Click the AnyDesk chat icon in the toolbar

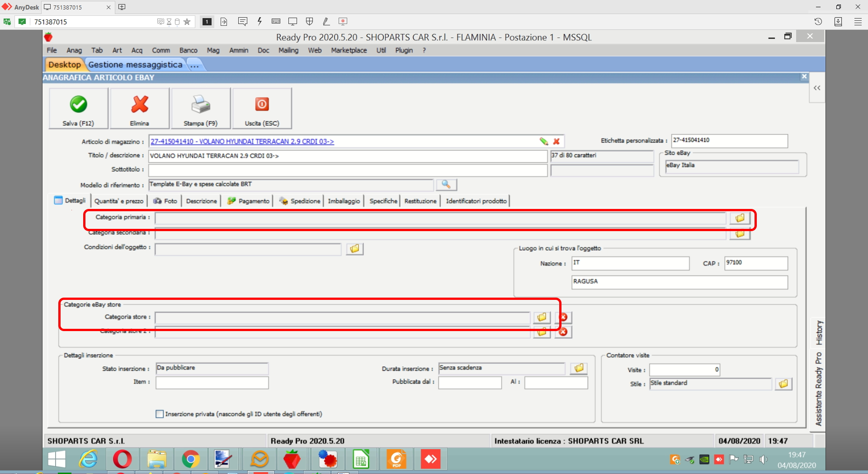pyautogui.click(x=242, y=21)
